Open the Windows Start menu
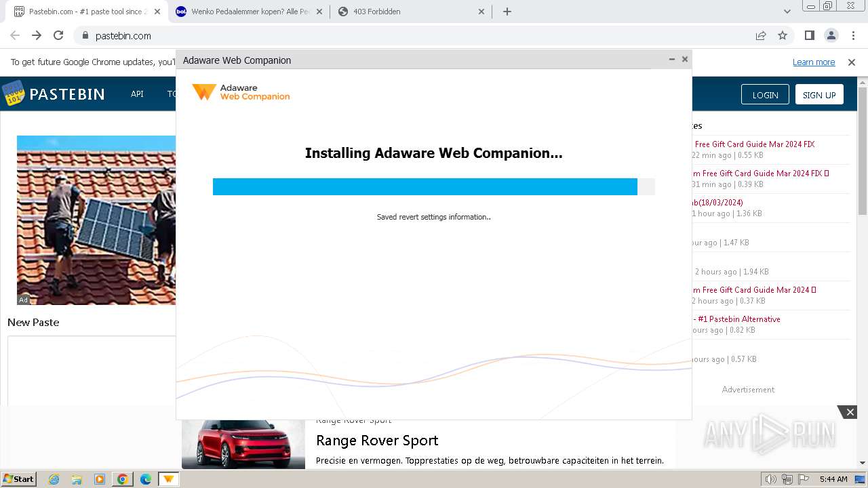The height and width of the screenshot is (488, 868). point(18,479)
